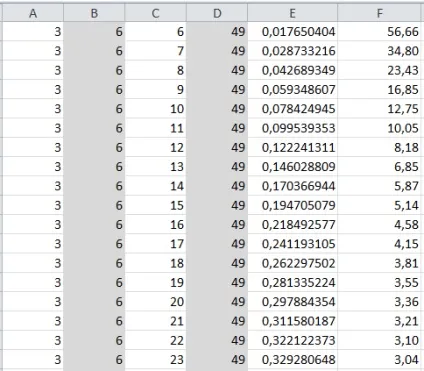This screenshot has width=424, height=371.
Task: Click column C cell with value 12
Action: point(156,147)
